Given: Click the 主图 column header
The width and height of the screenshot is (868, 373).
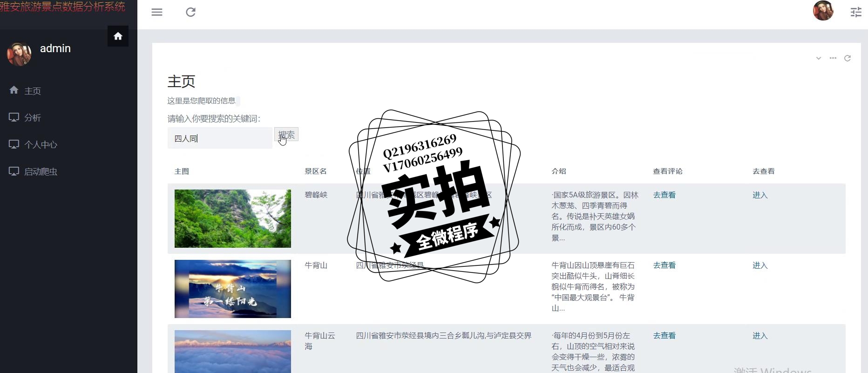Looking at the screenshot, I should (182, 171).
